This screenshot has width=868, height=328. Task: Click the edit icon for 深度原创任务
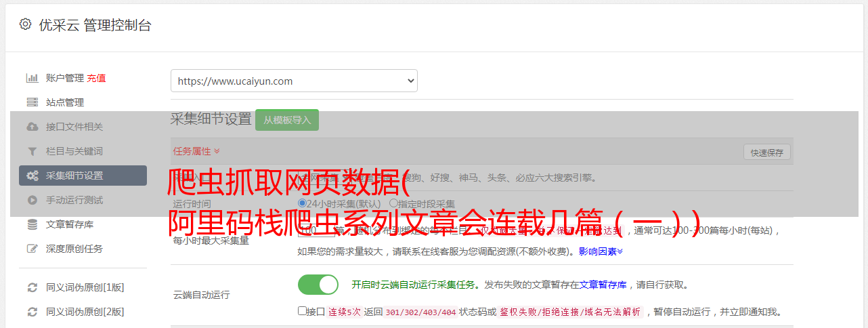coord(32,249)
